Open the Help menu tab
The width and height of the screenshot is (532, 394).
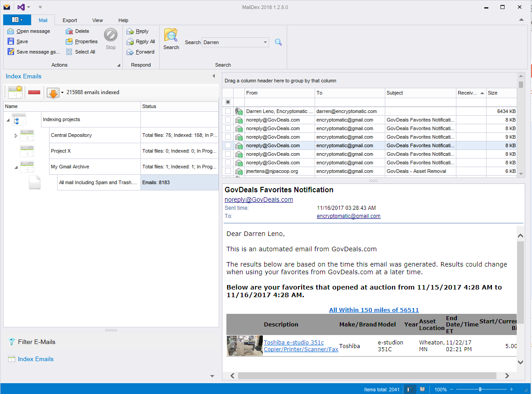click(123, 20)
